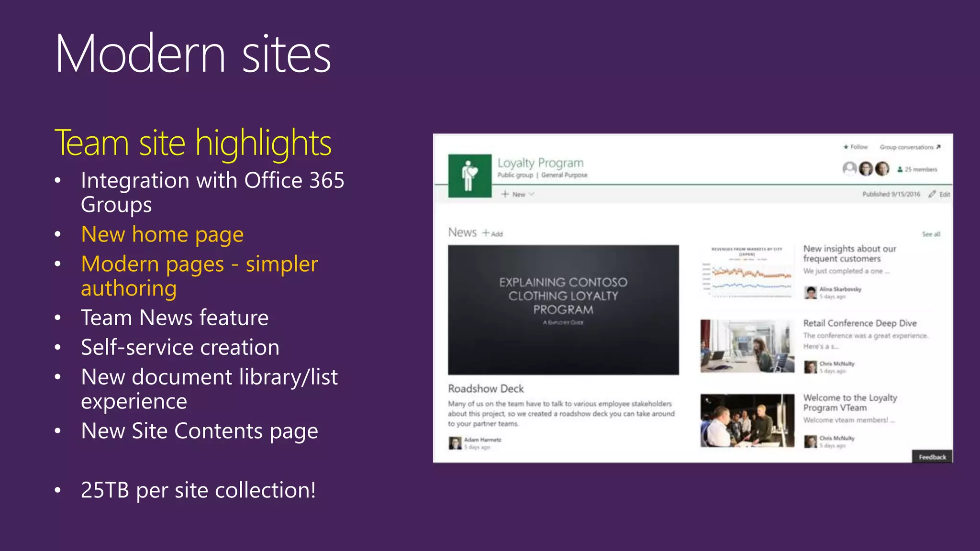Screen dimensions: 980x551
Task: Open the Explaining Contoso Clothing Loyalty Program thumbnail
Action: [563, 310]
